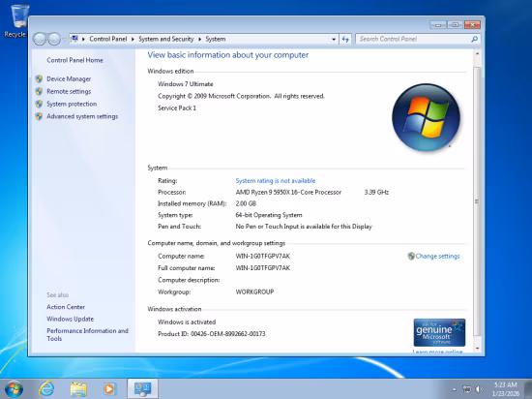Image resolution: width=532 pixels, height=399 pixels.
Task: Click the shield icon next to Change settings
Action: pyautogui.click(x=411, y=256)
